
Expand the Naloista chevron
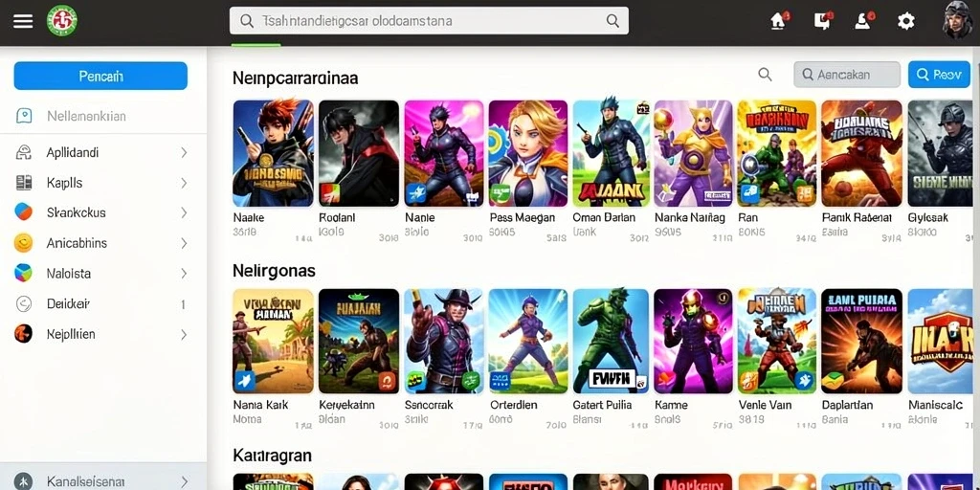tap(184, 273)
